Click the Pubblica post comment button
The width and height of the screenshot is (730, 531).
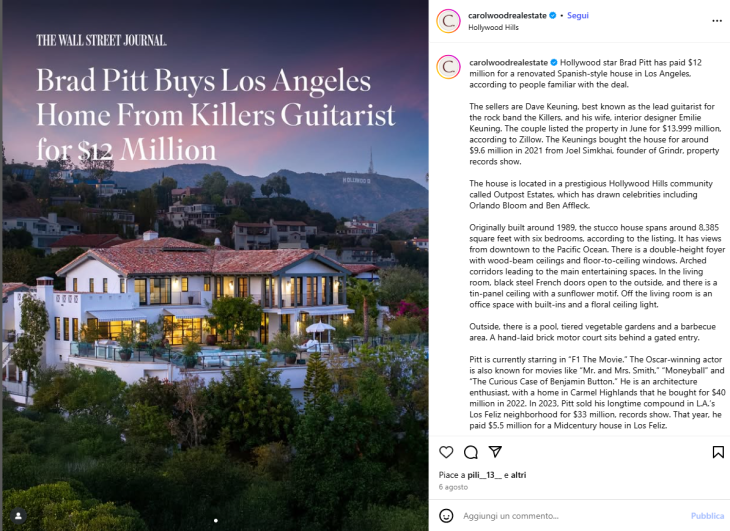coord(707,516)
